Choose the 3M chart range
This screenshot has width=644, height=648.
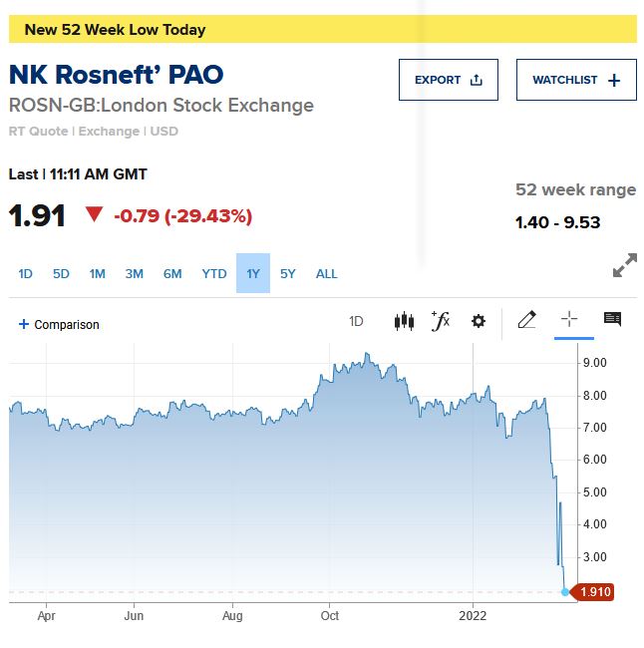point(135,274)
